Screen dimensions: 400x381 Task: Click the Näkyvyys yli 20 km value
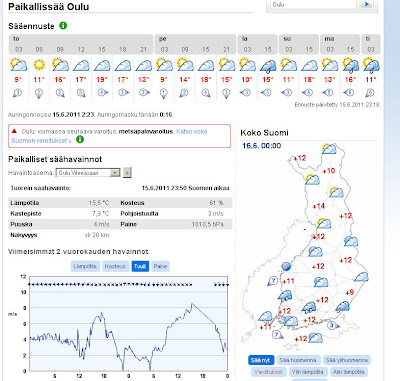(x=97, y=235)
